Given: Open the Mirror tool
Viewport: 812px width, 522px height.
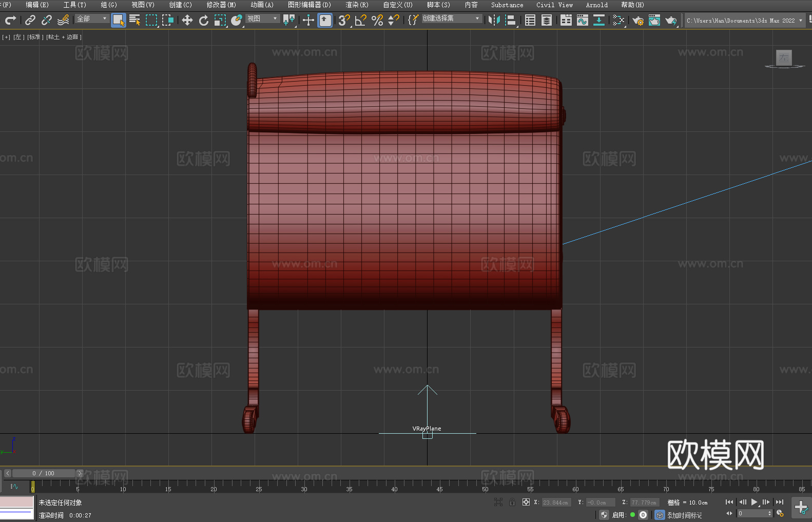Looking at the screenshot, I should coord(494,20).
